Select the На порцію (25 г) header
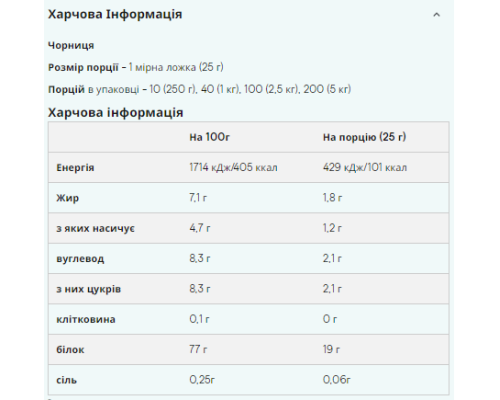 point(364,137)
